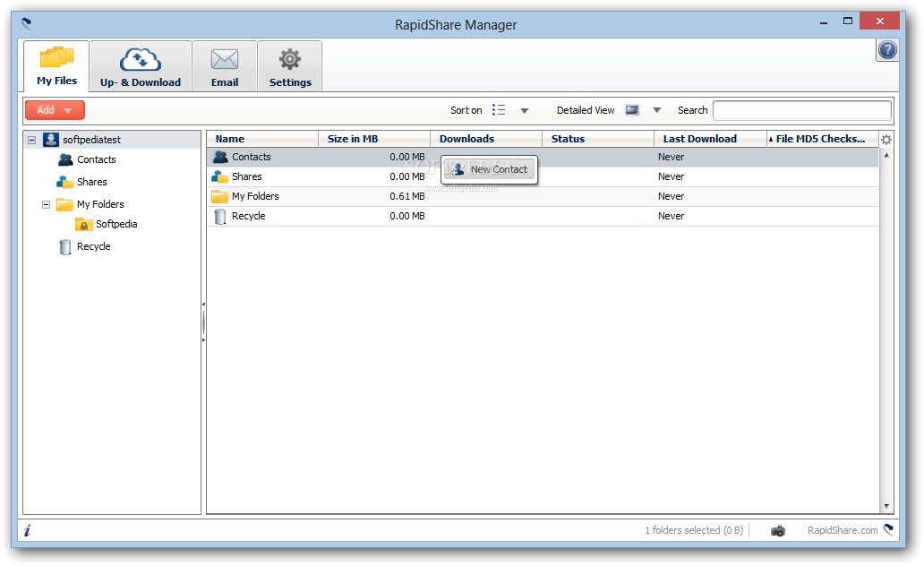
Task: Click the RapidShare title bar logo icon
Action: click(27, 23)
